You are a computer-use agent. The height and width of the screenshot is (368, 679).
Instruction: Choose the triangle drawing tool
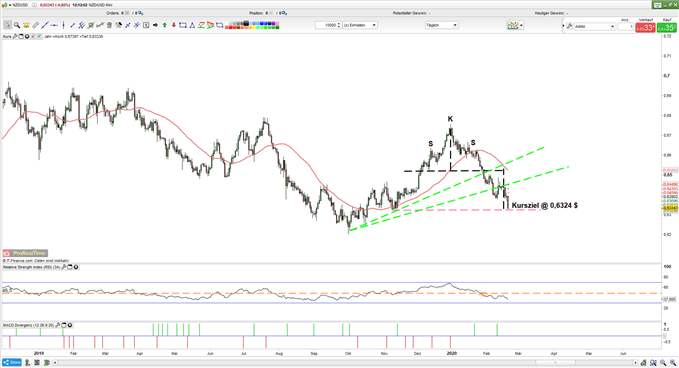coord(192,25)
